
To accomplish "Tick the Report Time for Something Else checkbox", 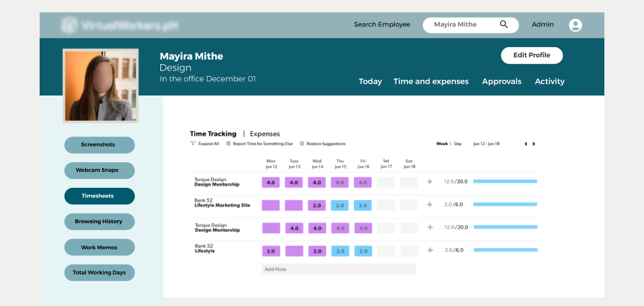I will [x=228, y=144].
